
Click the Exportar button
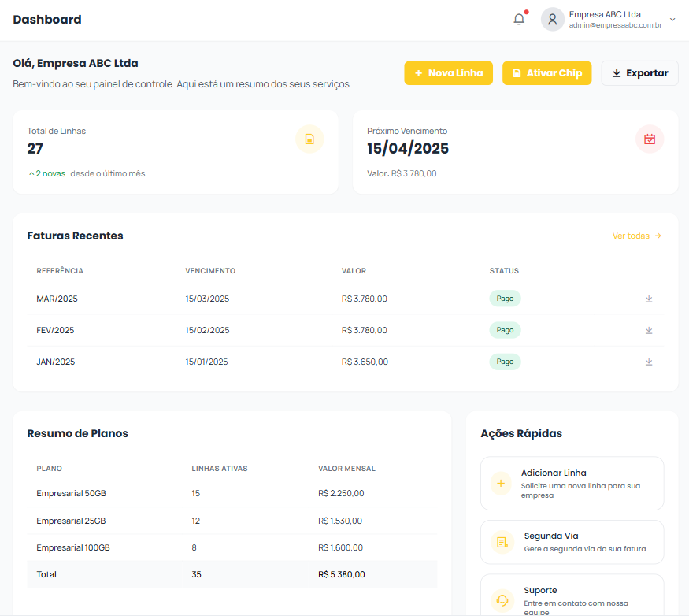[x=639, y=73]
